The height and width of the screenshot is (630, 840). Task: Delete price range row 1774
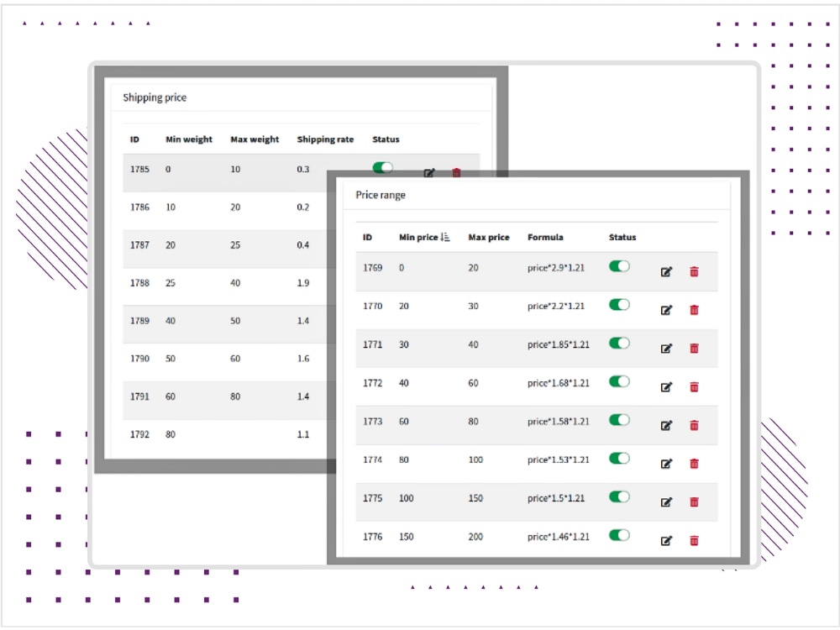click(x=695, y=464)
